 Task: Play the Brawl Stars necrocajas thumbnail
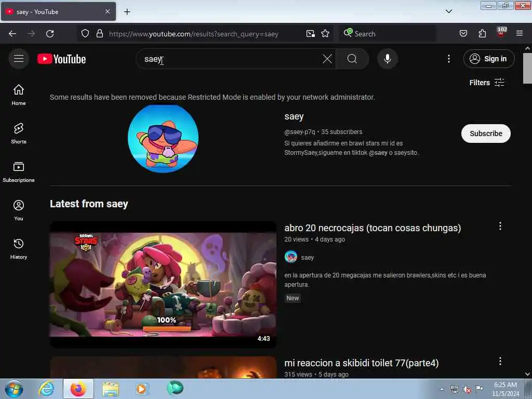[163, 284]
